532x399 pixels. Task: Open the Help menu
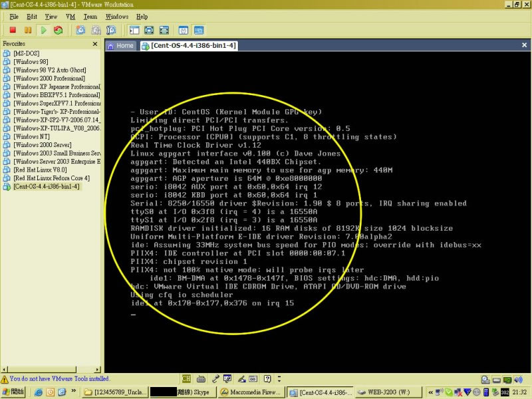click(142, 16)
